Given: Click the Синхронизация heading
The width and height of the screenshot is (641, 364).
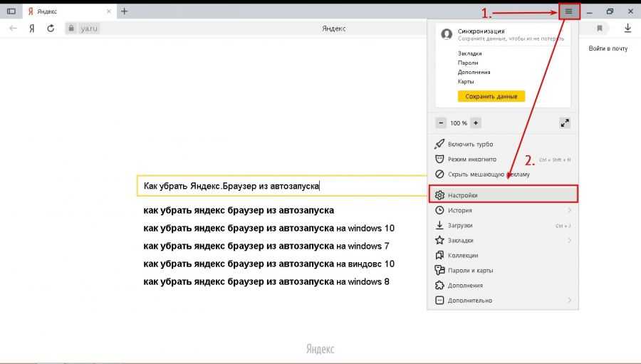Looking at the screenshot, I should pyautogui.click(x=481, y=31).
